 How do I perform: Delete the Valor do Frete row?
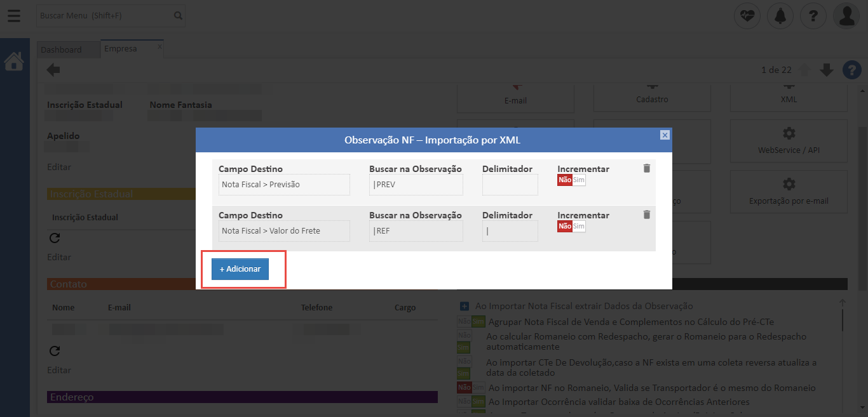point(647,215)
